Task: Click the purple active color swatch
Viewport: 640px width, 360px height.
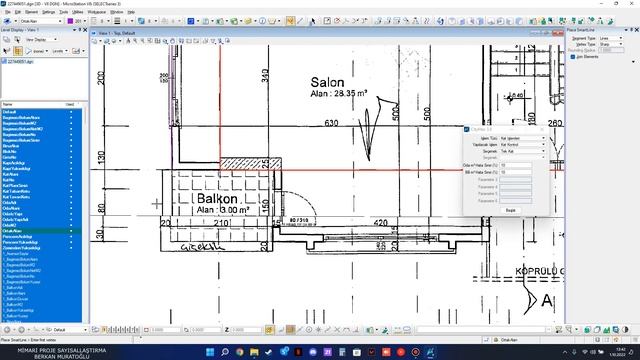Action: point(70,21)
